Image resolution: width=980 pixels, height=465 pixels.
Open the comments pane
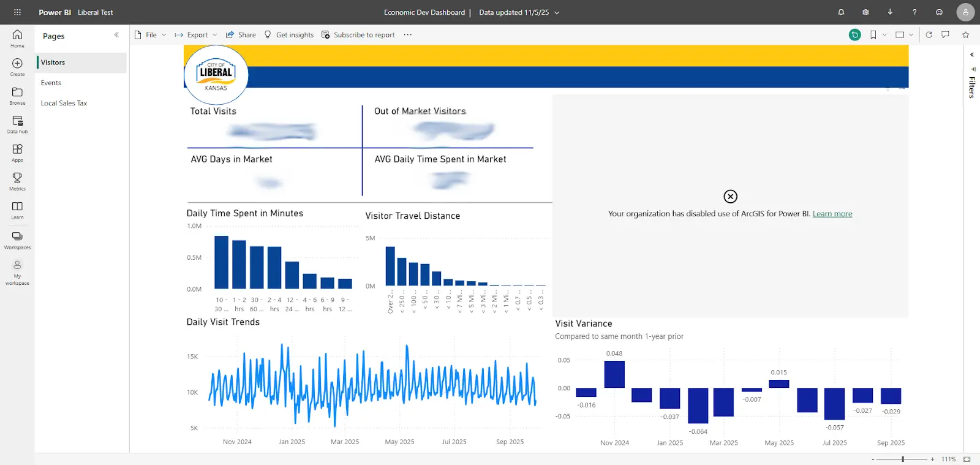[945, 35]
